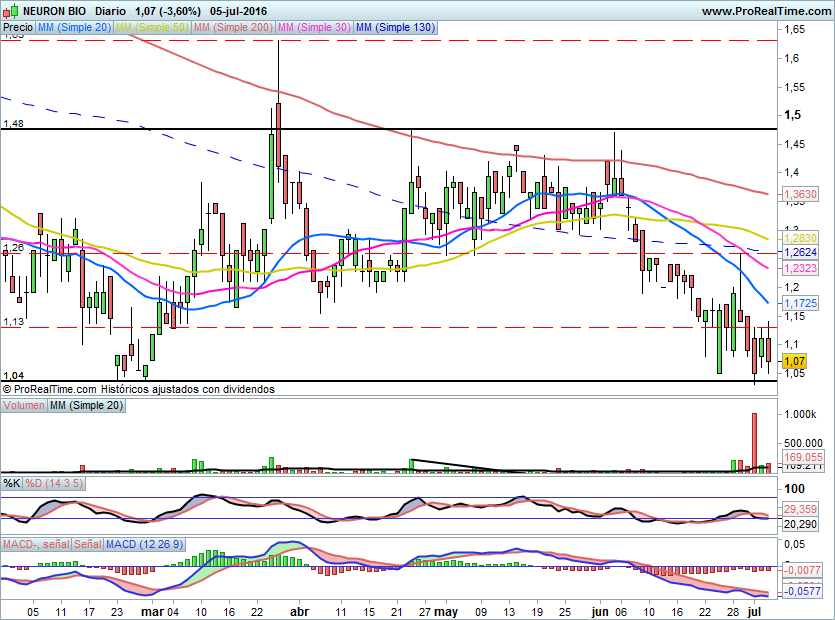The height and width of the screenshot is (620, 835).
Task: Click the Volumen panel label
Action: 24,405
